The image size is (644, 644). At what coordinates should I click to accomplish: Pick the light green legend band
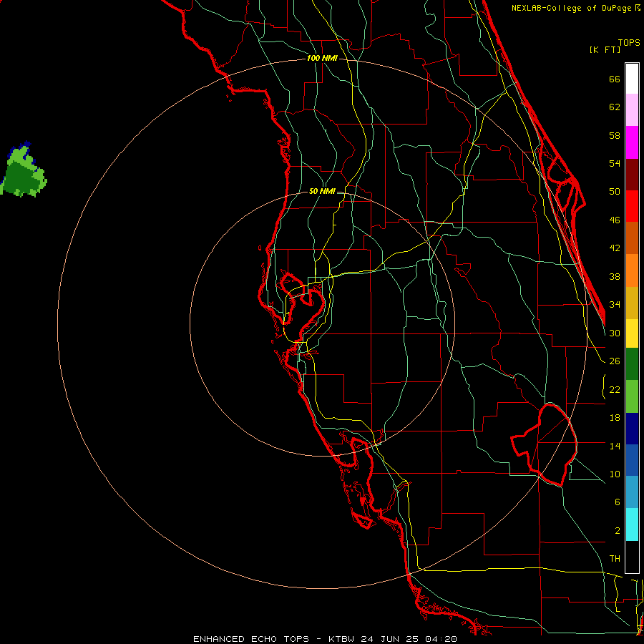pyautogui.click(x=632, y=396)
